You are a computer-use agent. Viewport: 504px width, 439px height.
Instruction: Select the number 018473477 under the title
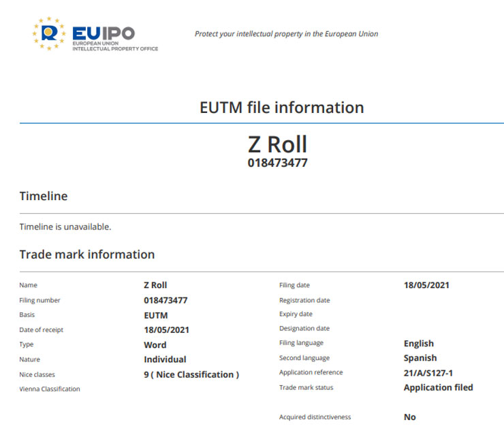(x=277, y=163)
